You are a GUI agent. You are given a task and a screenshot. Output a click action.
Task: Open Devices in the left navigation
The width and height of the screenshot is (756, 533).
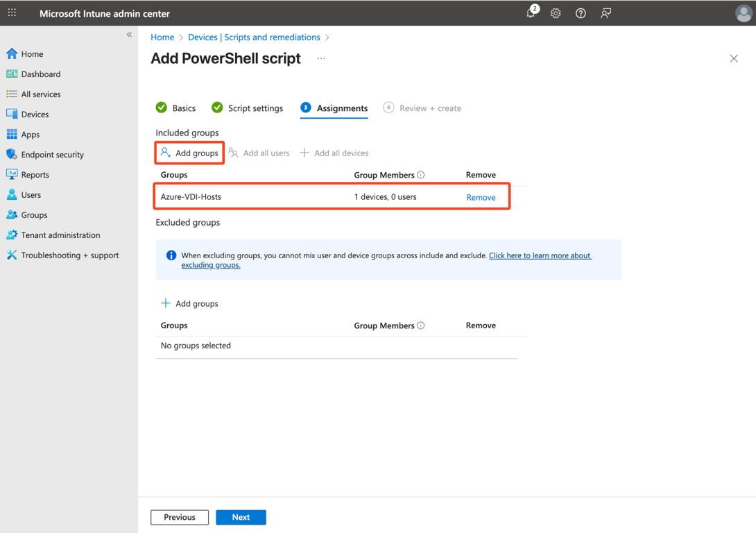click(x=35, y=115)
